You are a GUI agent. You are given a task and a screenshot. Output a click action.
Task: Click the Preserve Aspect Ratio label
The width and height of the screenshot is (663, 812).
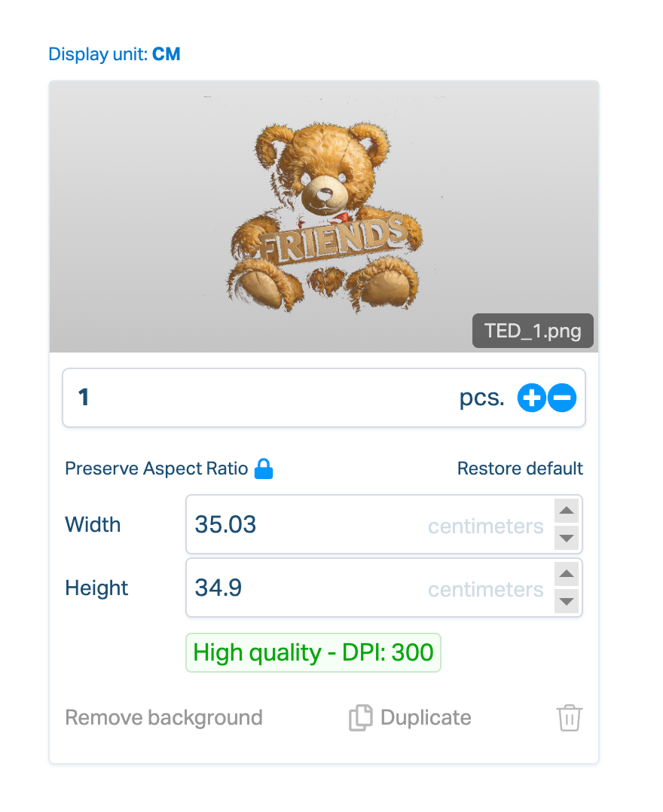tap(157, 469)
